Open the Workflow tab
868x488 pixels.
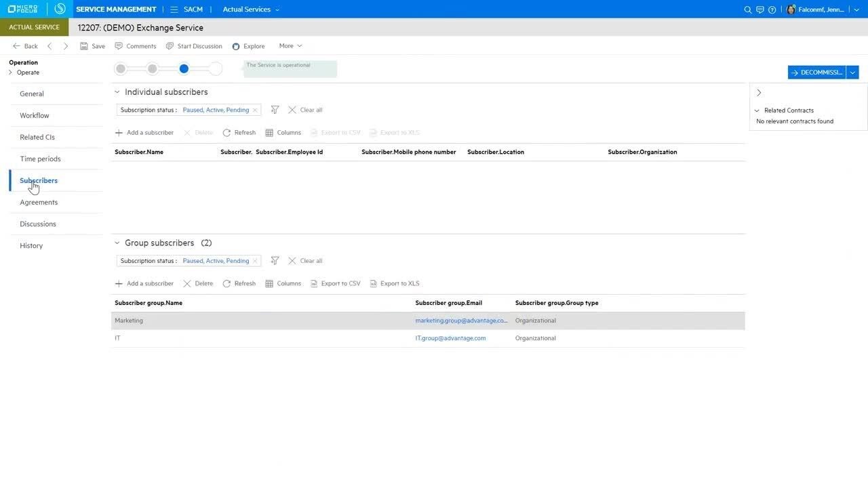[x=35, y=115]
